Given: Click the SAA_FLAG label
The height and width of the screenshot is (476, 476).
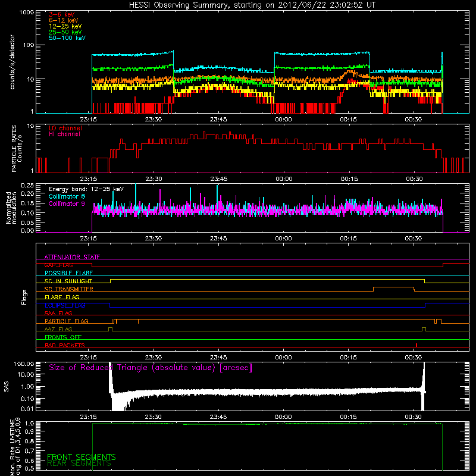Looking at the screenshot, I should 58,313.
